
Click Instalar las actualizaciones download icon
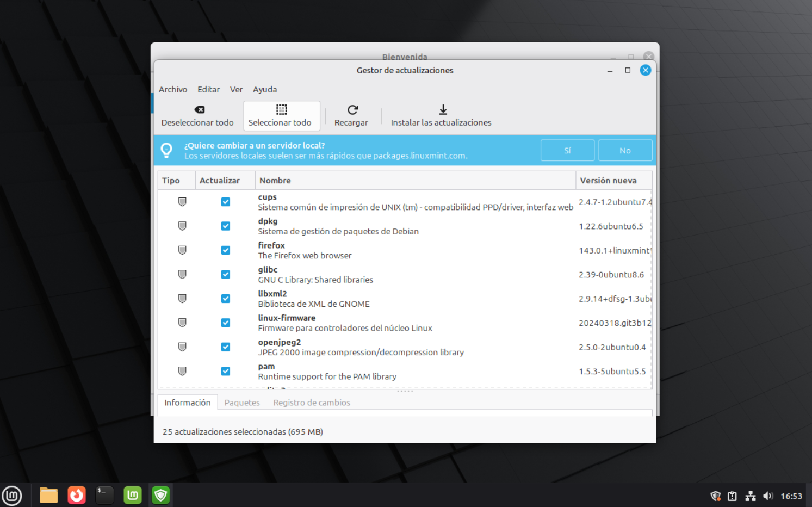[x=443, y=110]
